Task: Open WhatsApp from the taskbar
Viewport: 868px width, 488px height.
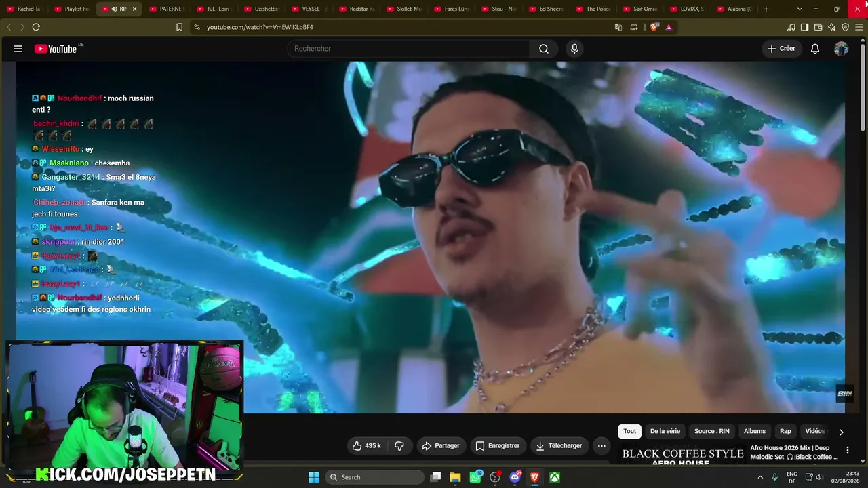Action: 475,477
